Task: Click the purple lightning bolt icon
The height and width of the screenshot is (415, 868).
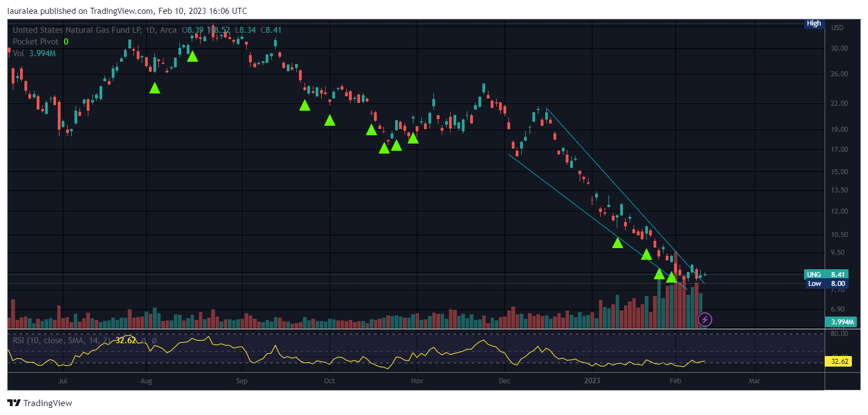Action: coord(705,319)
